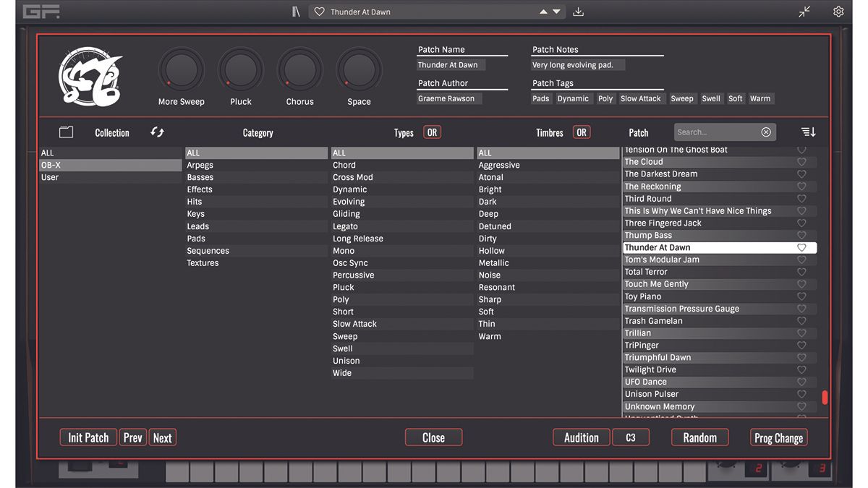Click the save patch download icon
Viewport: 868px width, 488px height.
tap(578, 12)
